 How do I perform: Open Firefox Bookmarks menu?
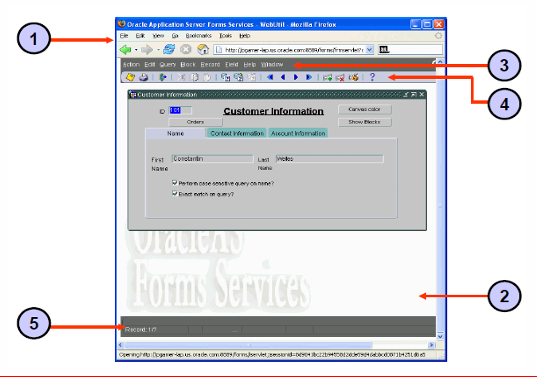click(198, 36)
